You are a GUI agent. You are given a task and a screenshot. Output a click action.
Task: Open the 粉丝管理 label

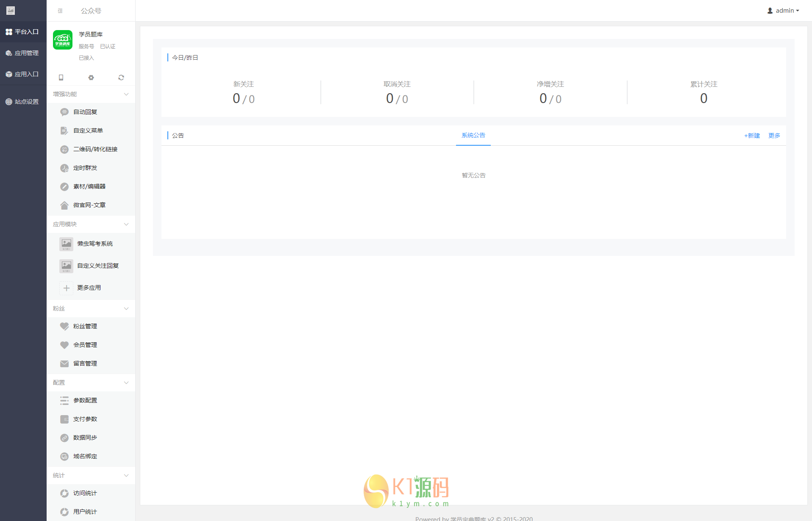click(85, 326)
